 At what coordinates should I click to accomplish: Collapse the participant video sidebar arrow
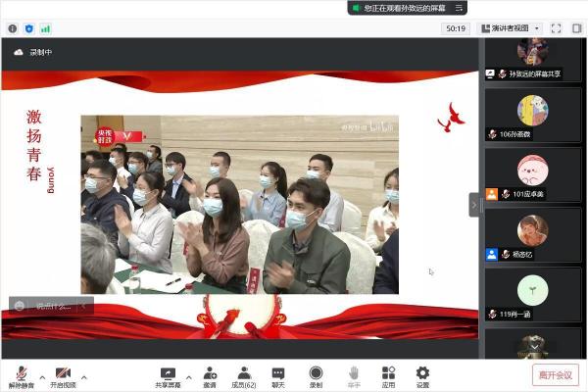[474, 204]
